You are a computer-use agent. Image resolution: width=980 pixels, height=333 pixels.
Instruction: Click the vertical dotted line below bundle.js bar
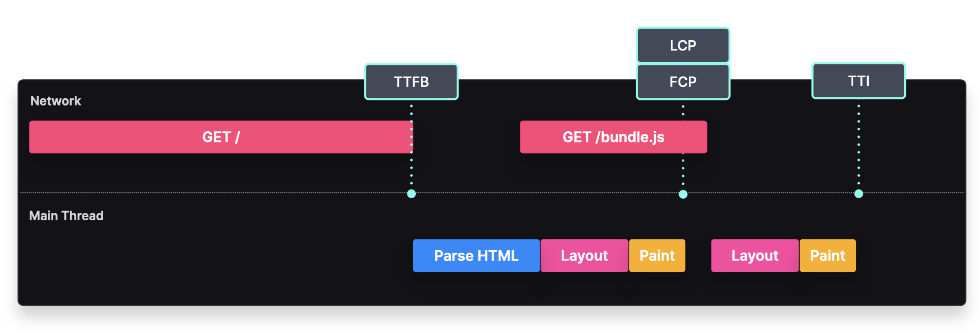click(x=683, y=170)
